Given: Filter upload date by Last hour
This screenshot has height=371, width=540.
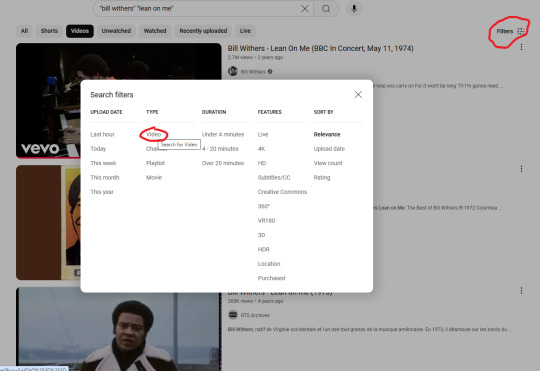Looking at the screenshot, I should coord(102,134).
